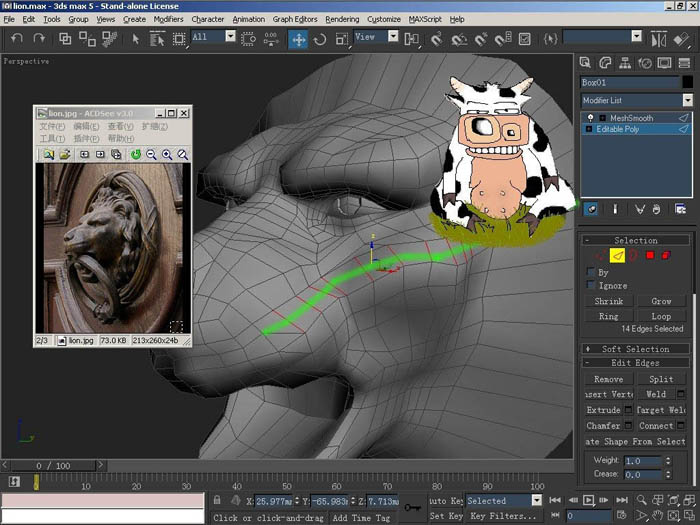Open the Rendering menu
The image size is (700, 525).
click(x=342, y=19)
